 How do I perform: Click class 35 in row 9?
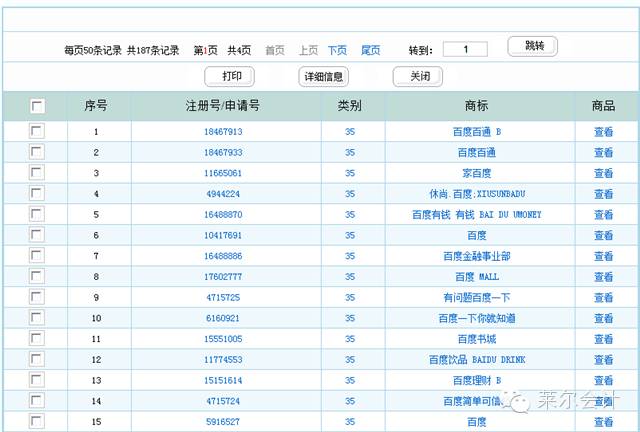pyautogui.click(x=350, y=298)
